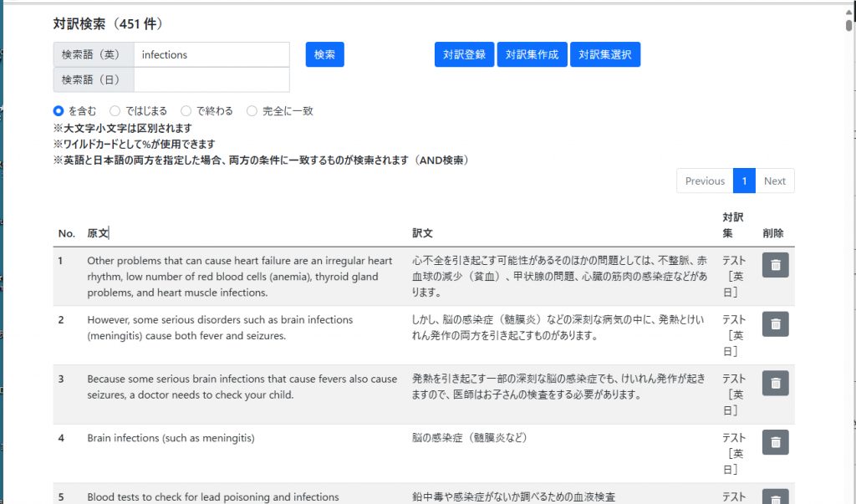Select page 1 in pagination
The width and height of the screenshot is (856, 504).
pyautogui.click(x=744, y=181)
